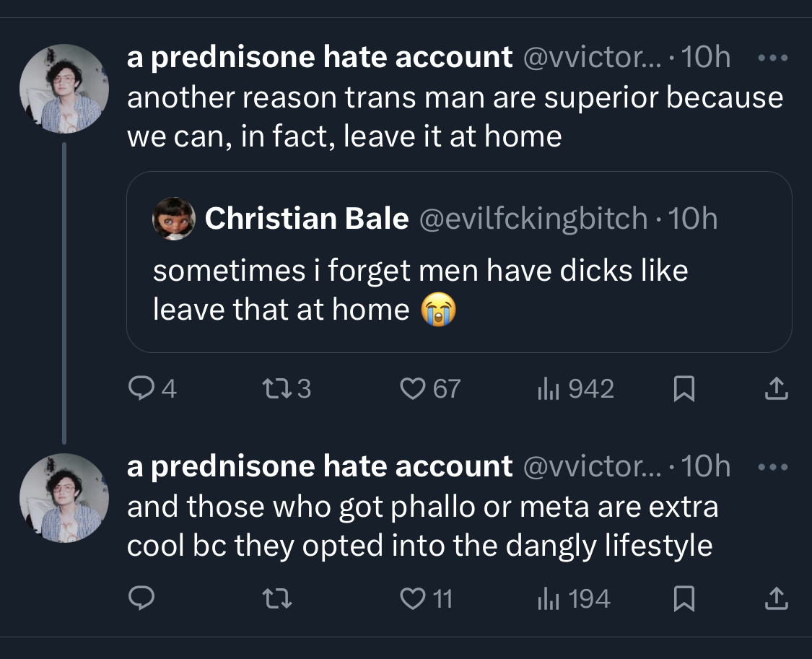Share the first tweet

[776, 389]
